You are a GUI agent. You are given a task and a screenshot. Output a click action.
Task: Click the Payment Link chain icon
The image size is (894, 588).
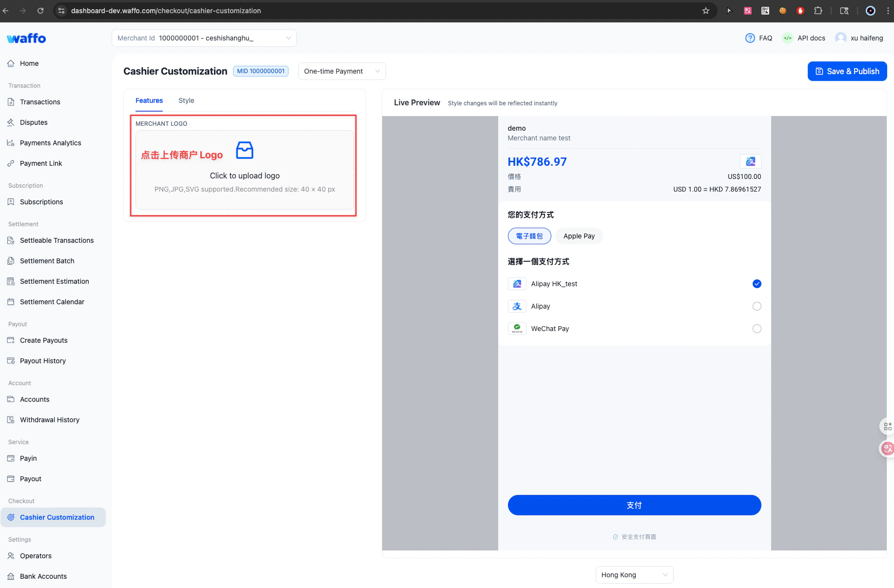pos(11,163)
